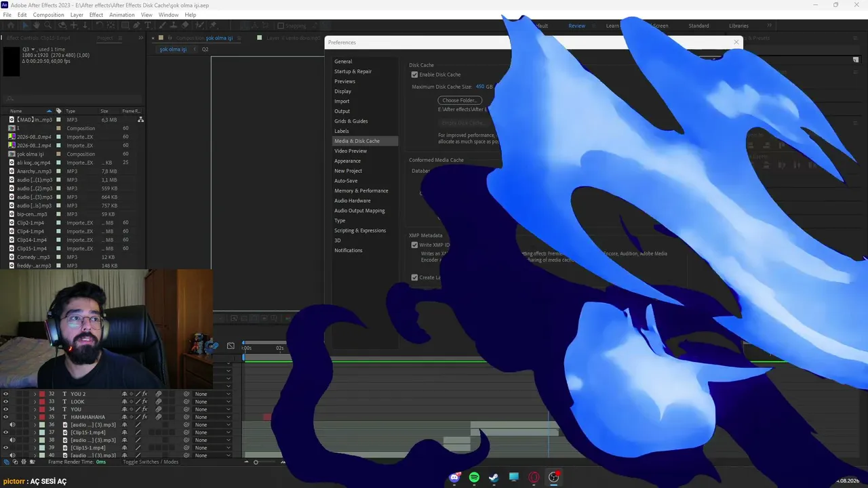Expand layer 32 YOU 2 properties
Image resolution: width=868 pixels, height=488 pixels.
tap(35, 394)
